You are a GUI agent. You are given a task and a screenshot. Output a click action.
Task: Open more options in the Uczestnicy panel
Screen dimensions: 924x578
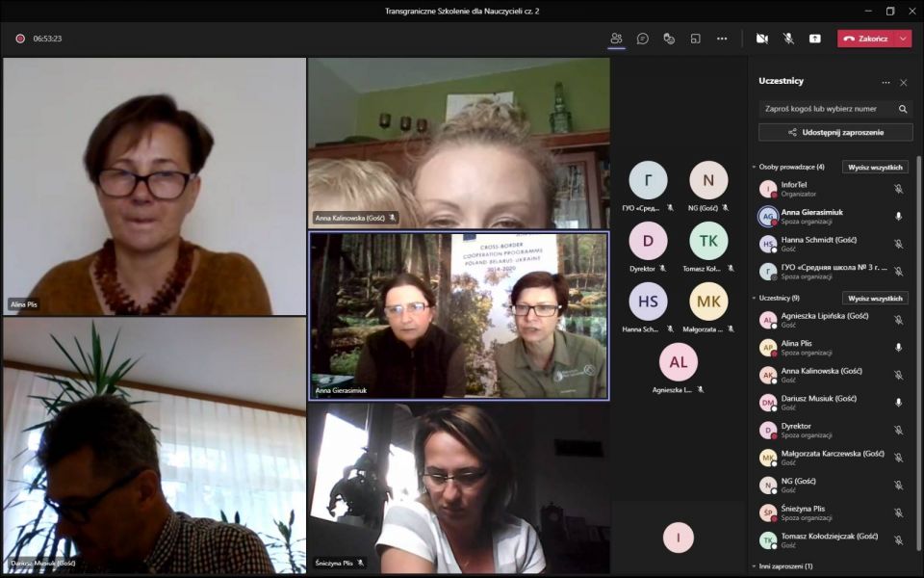pos(885,82)
